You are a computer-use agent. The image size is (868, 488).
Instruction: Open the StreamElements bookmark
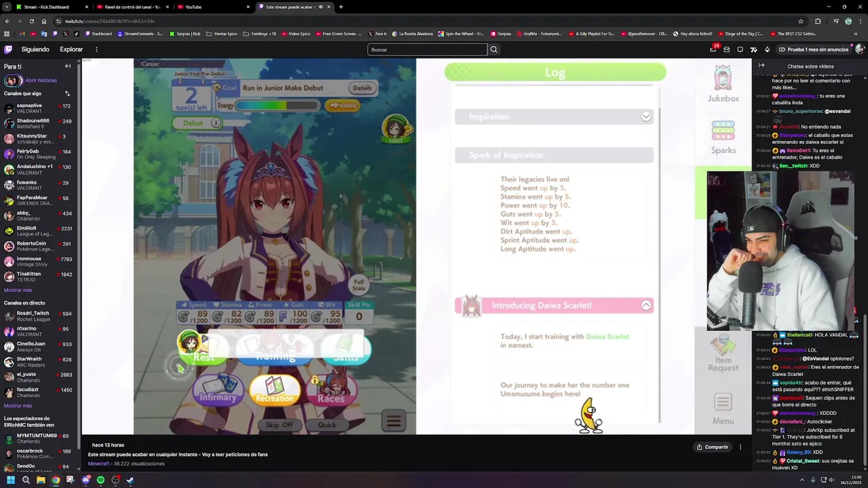140,33
